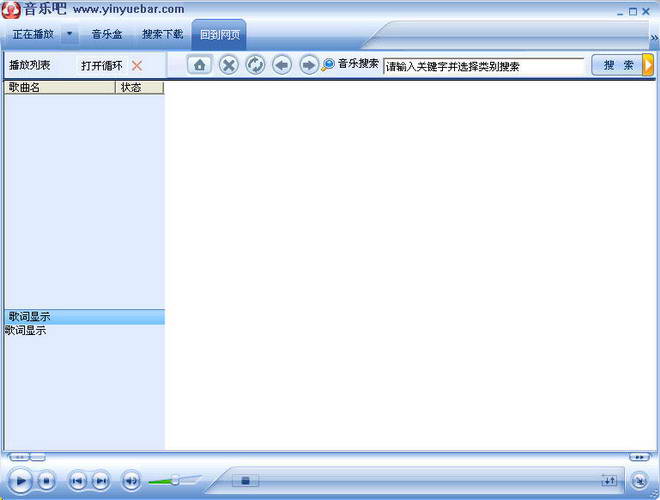Image resolution: width=660 pixels, height=500 pixels.
Task: Click the music search input field
Action: [x=483, y=66]
